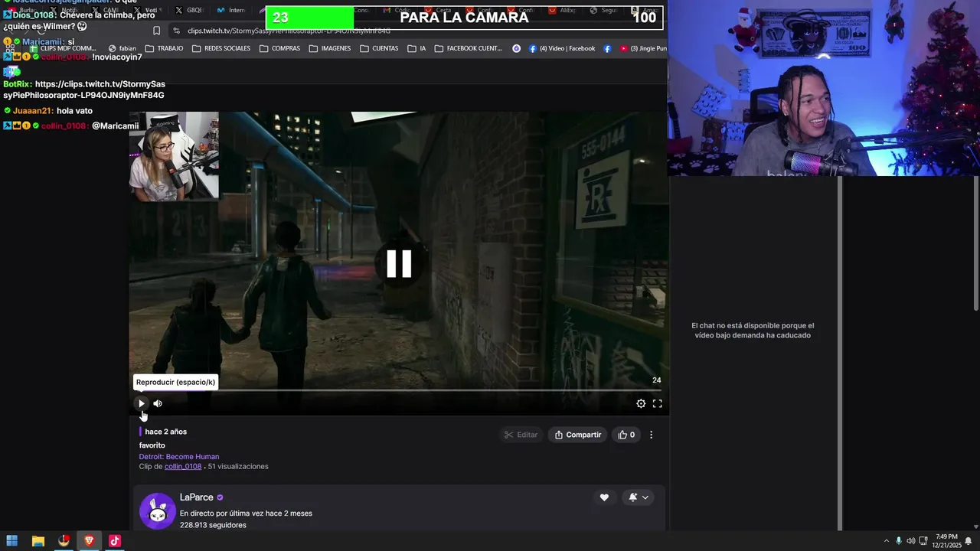Image resolution: width=980 pixels, height=551 pixels.
Task: Click the round purple icon bookmark after FACEBOOK CUENT...
Action: [516, 48]
